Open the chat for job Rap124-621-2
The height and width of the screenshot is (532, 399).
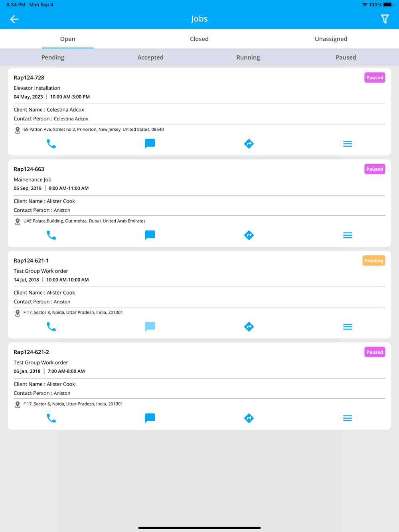[x=150, y=418]
